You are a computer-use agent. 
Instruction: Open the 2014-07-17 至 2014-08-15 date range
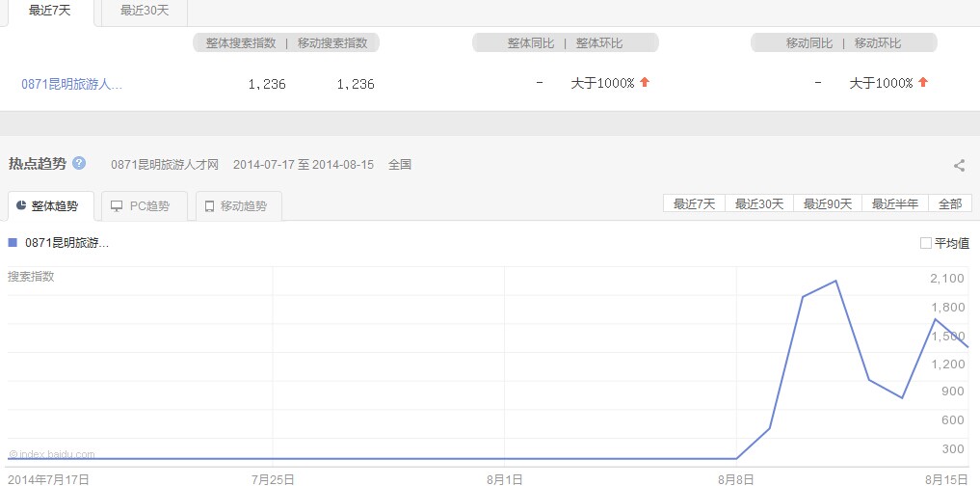(303, 165)
